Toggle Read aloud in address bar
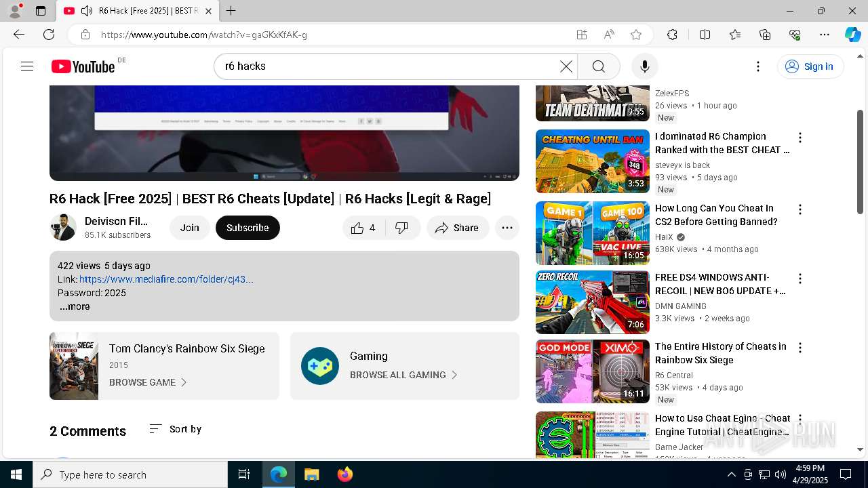868x488 pixels. (609, 35)
